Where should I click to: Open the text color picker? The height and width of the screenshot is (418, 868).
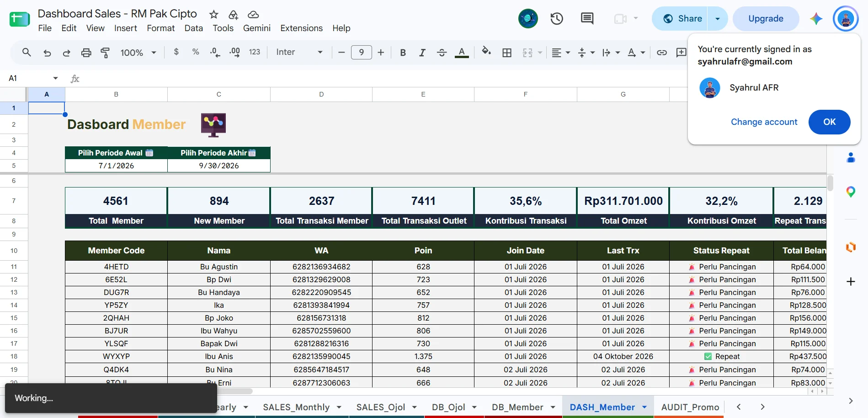(462, 53)
